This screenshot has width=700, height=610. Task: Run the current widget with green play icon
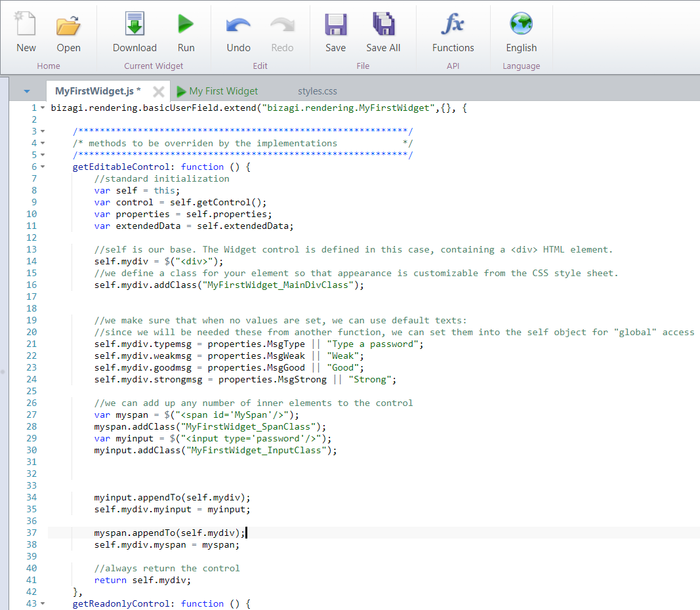point(186,24)
